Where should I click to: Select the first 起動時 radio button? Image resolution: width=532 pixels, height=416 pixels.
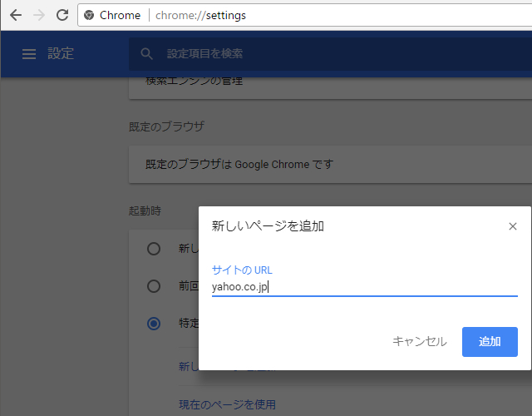(154, 249)
